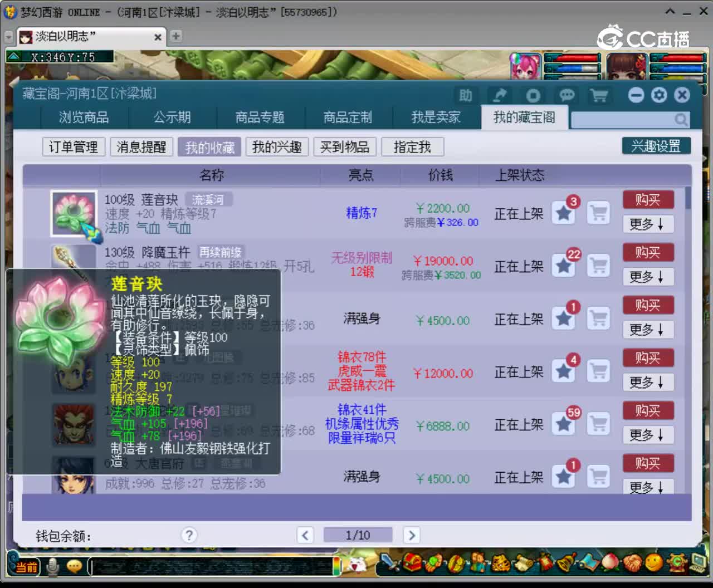Open the 订单管理 sub-tab
Image resolution: width=713 pixels, height=588 pixels.
point(74,147)
